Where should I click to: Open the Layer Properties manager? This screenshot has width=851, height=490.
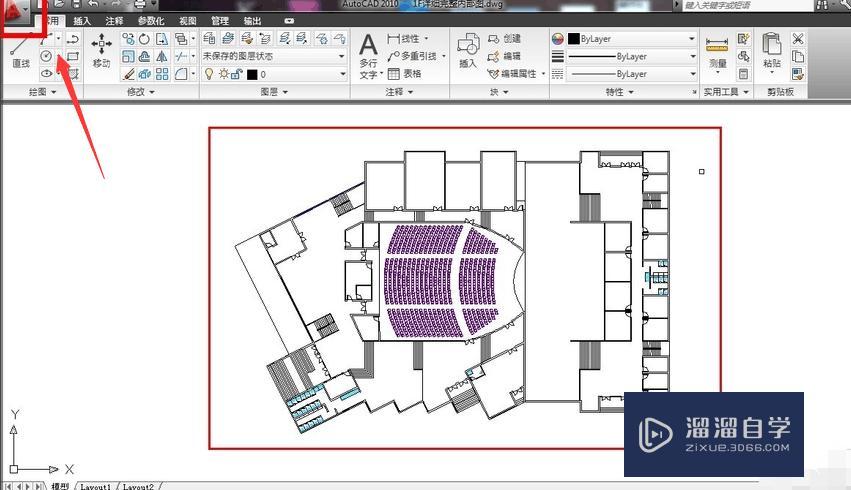pos(209,39)
